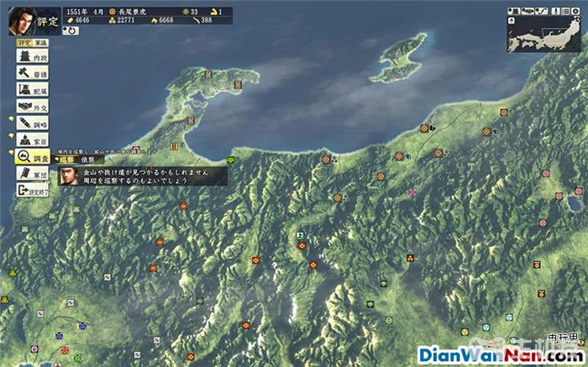Click the 評定 title text next to portrait
588x367 pixels.
coord(48,21)
